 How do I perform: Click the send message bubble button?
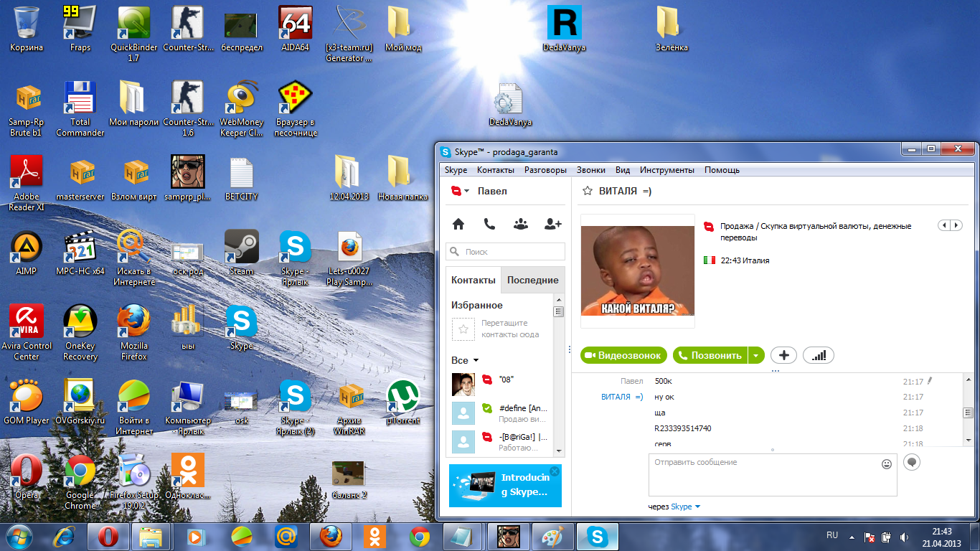911,462
